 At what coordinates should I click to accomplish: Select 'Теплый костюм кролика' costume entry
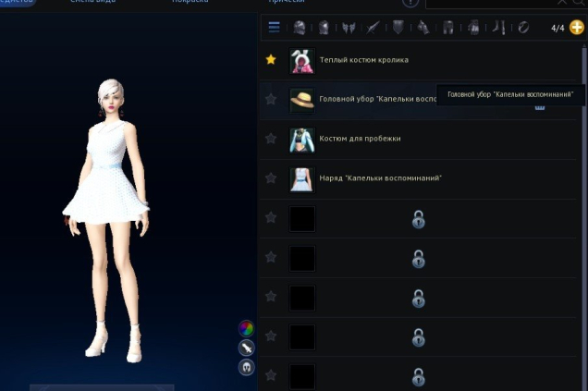pos(363,60)
